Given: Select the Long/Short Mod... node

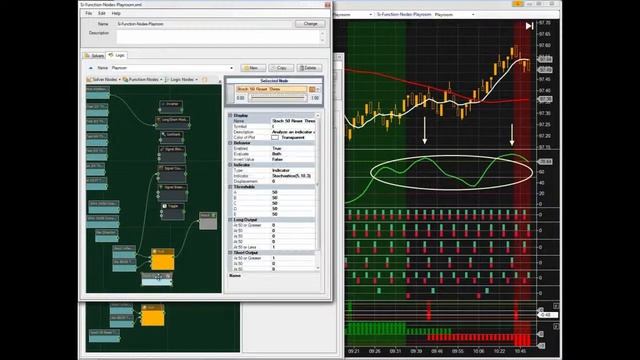Looking at the screenshot, I should [x=173, y=122].
